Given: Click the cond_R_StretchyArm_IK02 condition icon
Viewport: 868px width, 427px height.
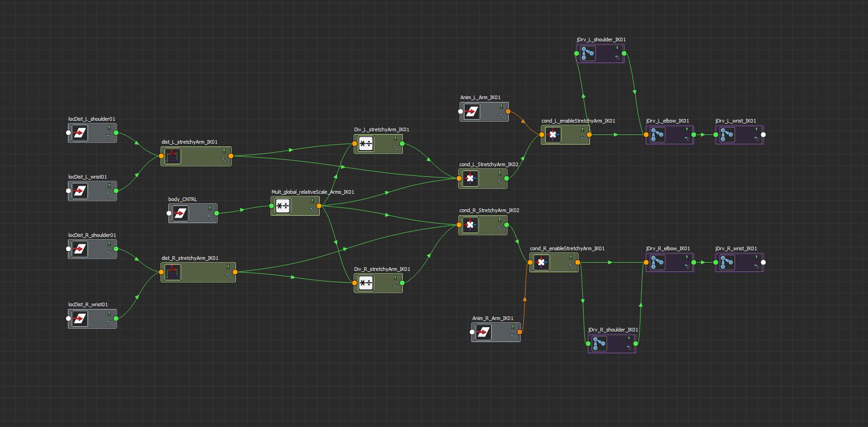Looking at the screenshot, I should pyautogui.click(x=470, y=225).
